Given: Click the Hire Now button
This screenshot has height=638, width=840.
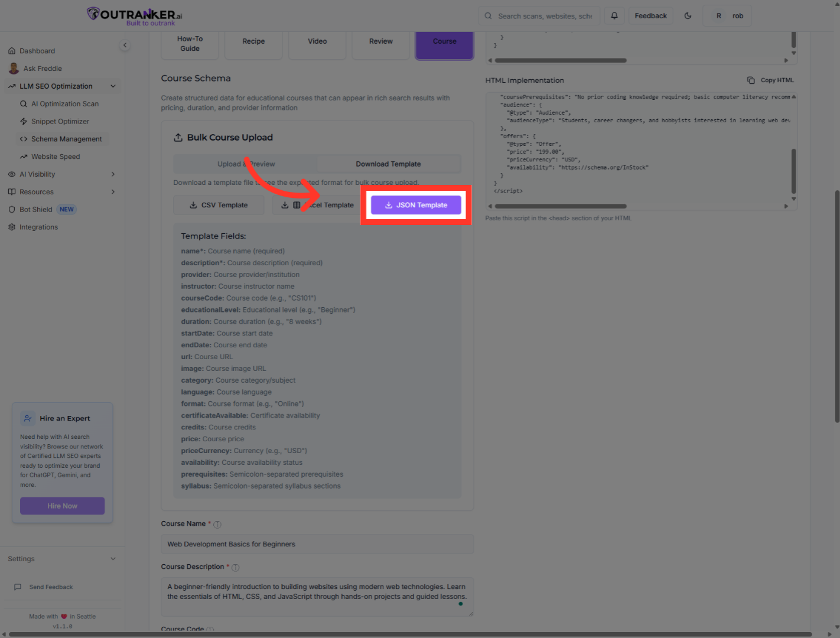Looking at the screenshot, I should coord(62,506).
